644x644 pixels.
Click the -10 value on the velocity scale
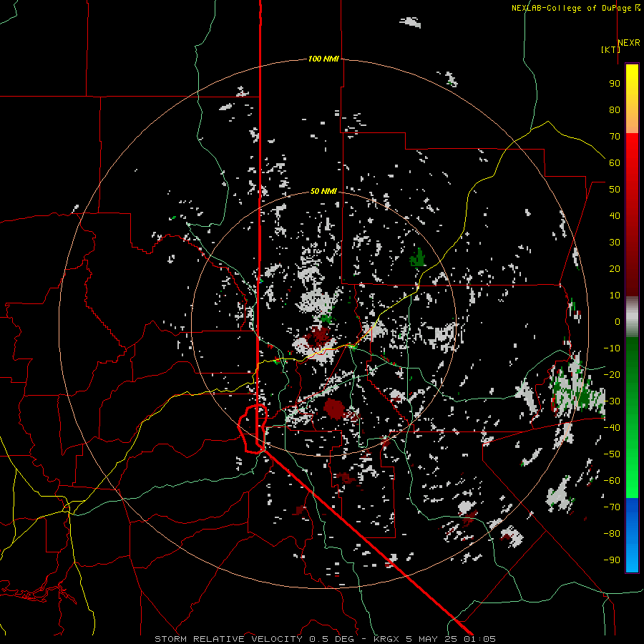[612, 348]
